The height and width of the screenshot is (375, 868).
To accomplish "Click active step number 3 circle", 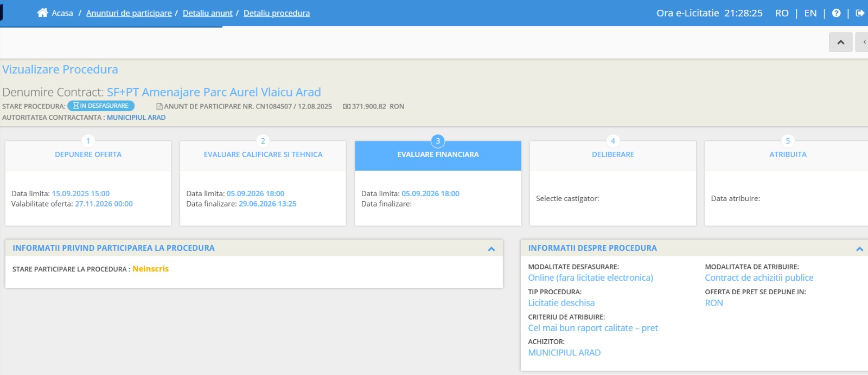I will point(438,141).
